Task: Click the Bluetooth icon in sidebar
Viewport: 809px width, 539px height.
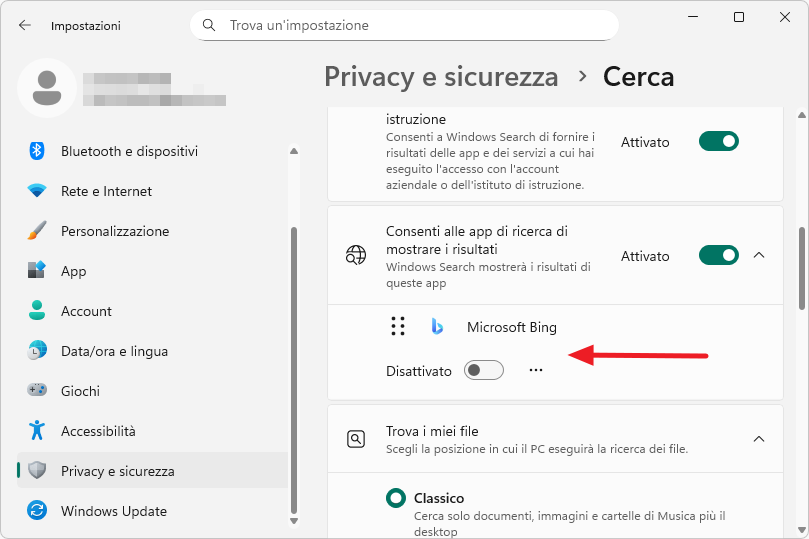Action: pyautogui.click(x=37, y=151)
